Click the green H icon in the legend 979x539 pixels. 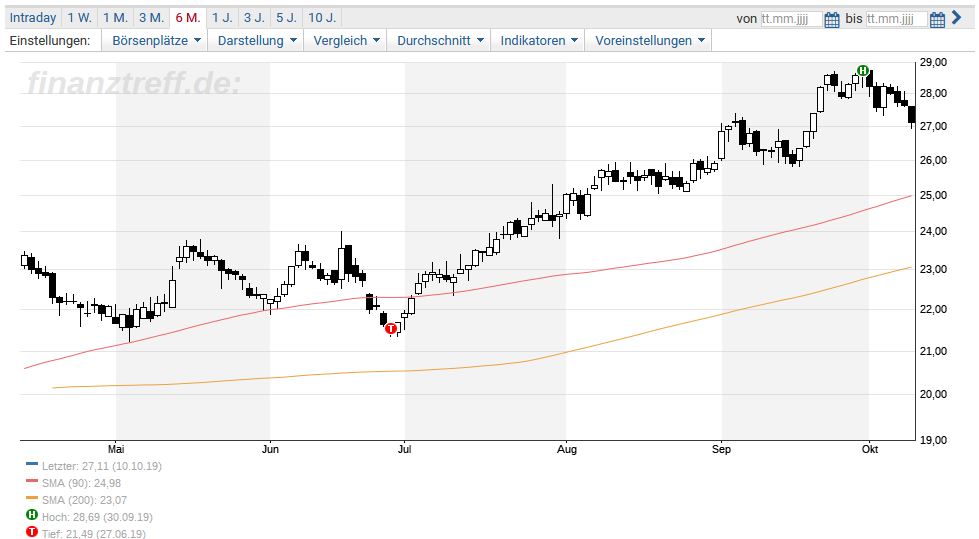click(x=32, y=515)
